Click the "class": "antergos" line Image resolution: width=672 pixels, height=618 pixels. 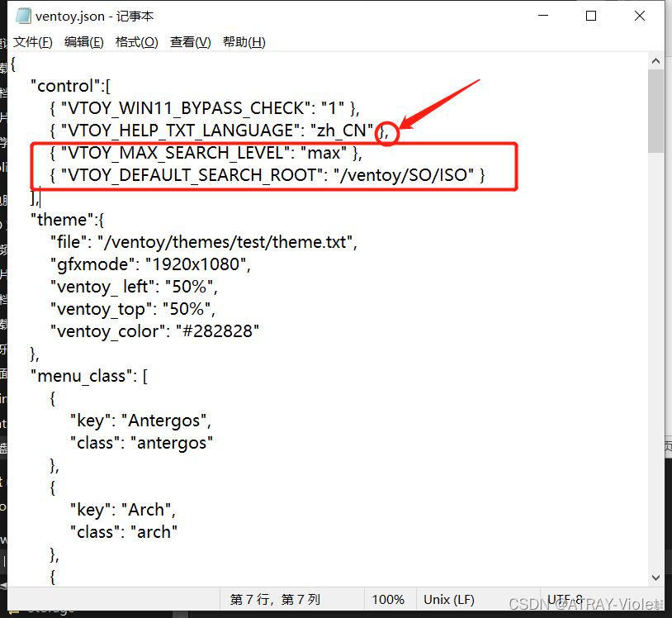pyautogui.click(x=141, y=443)
